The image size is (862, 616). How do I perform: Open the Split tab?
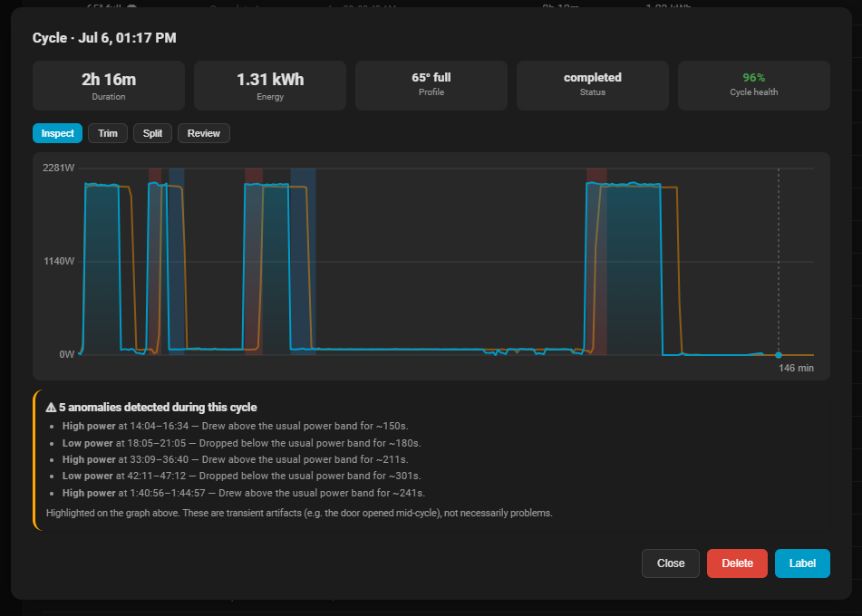coord(152,133)
